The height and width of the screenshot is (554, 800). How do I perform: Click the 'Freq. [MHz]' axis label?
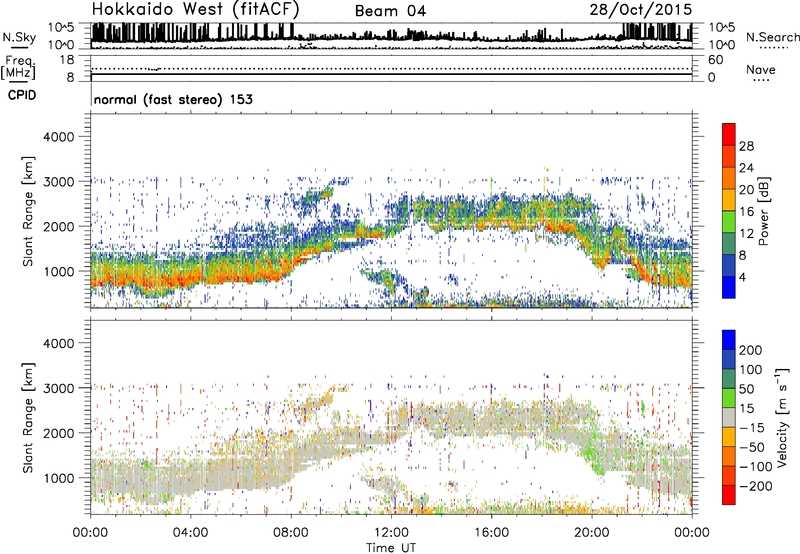pos(18,67)
